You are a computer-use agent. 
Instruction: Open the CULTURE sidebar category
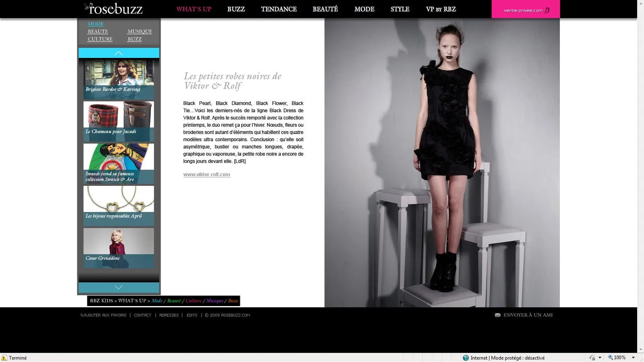coord(100,39)
